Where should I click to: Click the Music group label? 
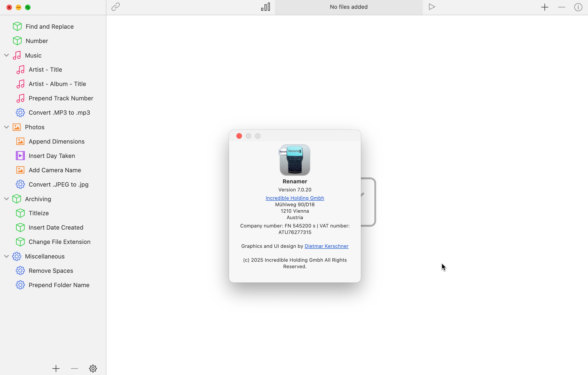pos(33,55)
